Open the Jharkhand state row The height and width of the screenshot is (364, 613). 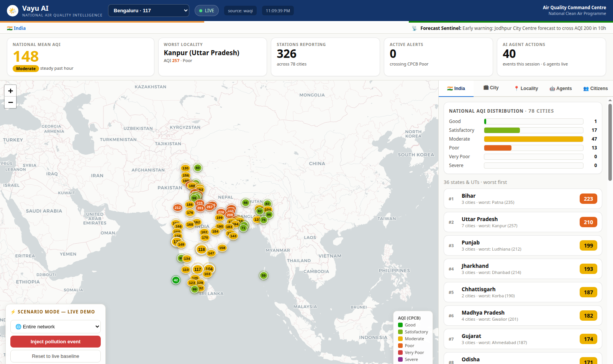[523, 269]
